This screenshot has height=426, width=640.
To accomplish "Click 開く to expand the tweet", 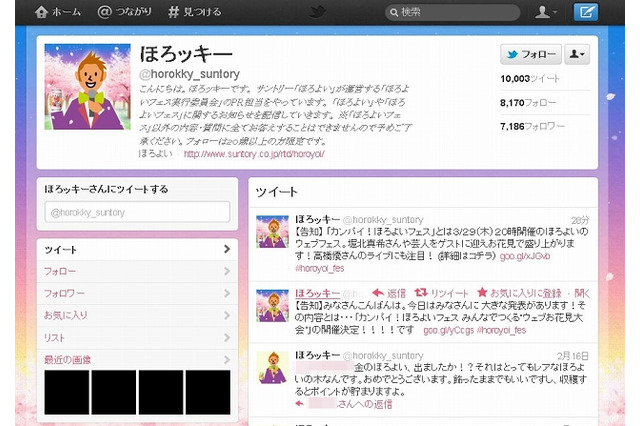I will (582, 293).
